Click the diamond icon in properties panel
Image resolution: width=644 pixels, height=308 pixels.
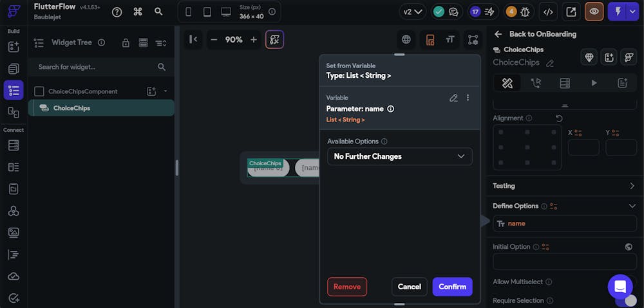pyautogui.click(x=589, y=57)
